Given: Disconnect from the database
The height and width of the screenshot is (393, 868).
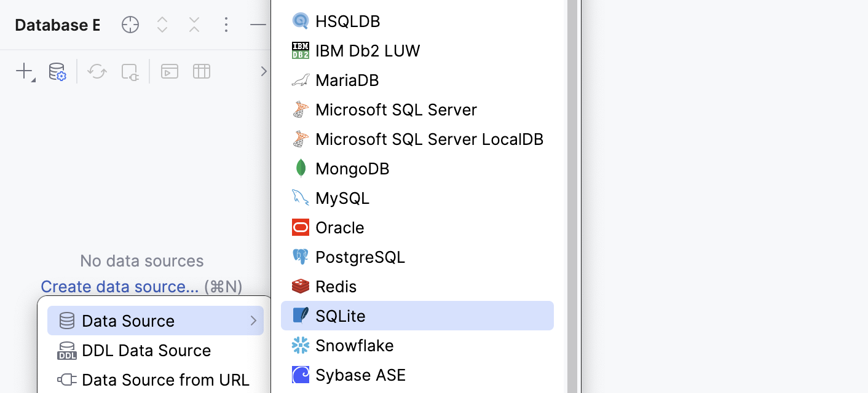Looking at the screenshot, I should [x=130, y=72].
